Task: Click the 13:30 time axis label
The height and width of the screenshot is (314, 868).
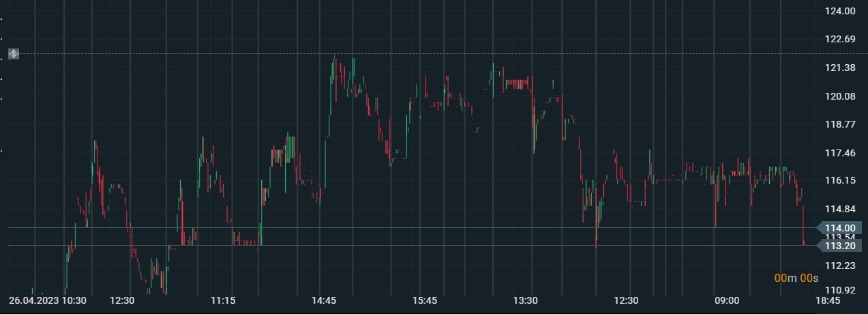Action: pos(525,300)
